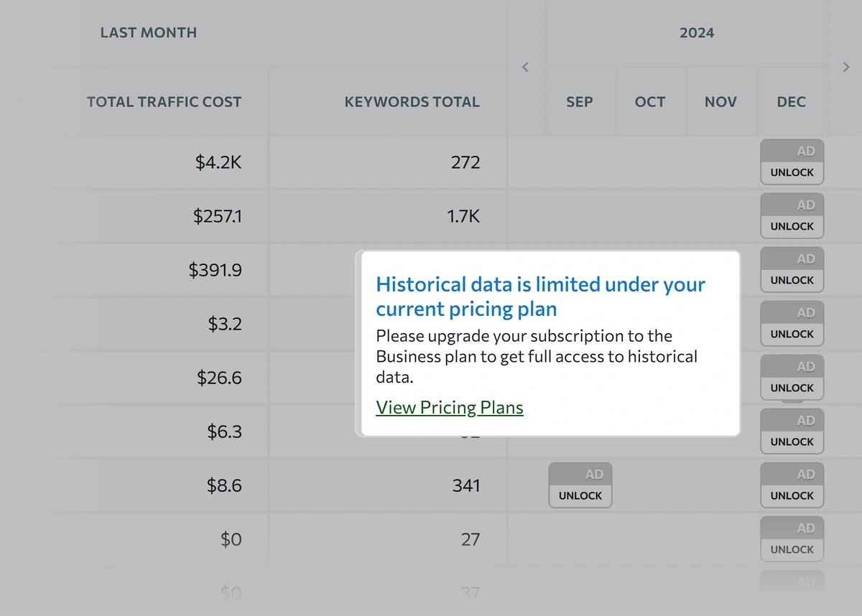Unlock December ad in the $391.9 row
Screen dimensions: 862x616
(x=792, y=280)
